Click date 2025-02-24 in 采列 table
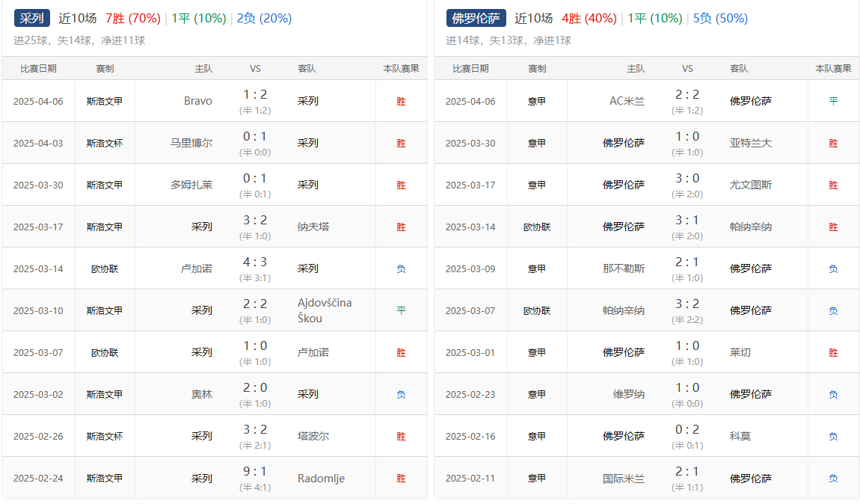 pos(38,479)
